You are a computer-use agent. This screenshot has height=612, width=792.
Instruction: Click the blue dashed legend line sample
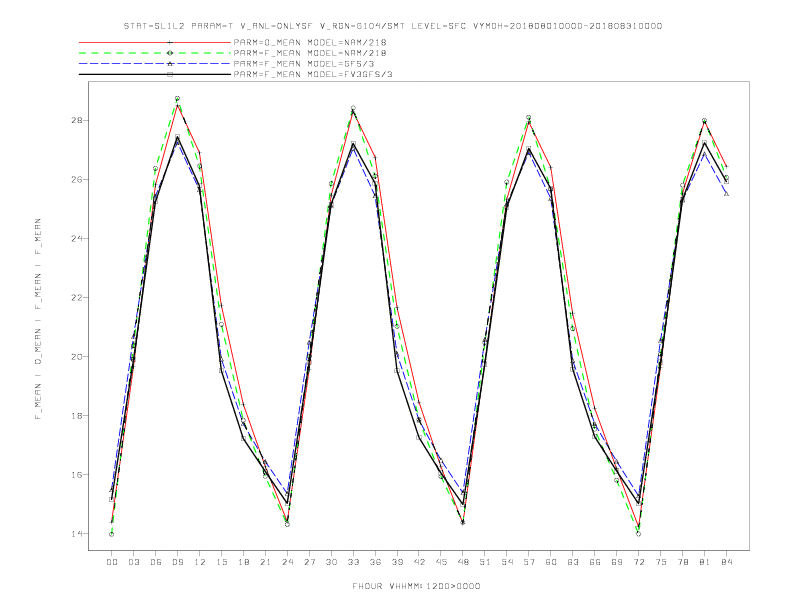(155, 64)
